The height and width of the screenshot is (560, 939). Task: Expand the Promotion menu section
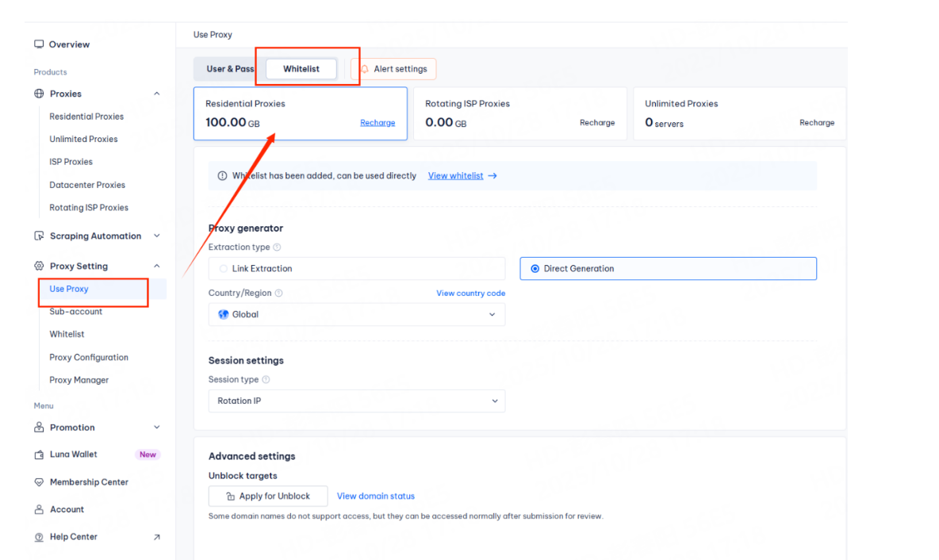click(156, 428)
